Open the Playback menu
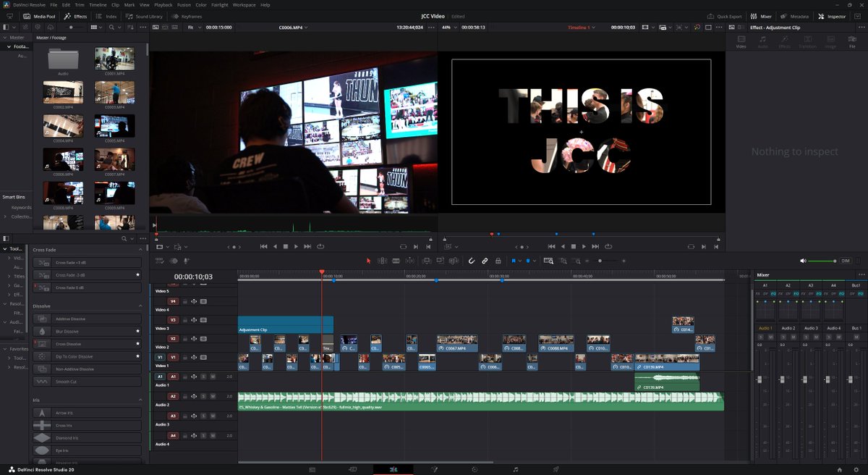Image resolution: width=868 pixels, height=475 pixels. pos(163,5)
